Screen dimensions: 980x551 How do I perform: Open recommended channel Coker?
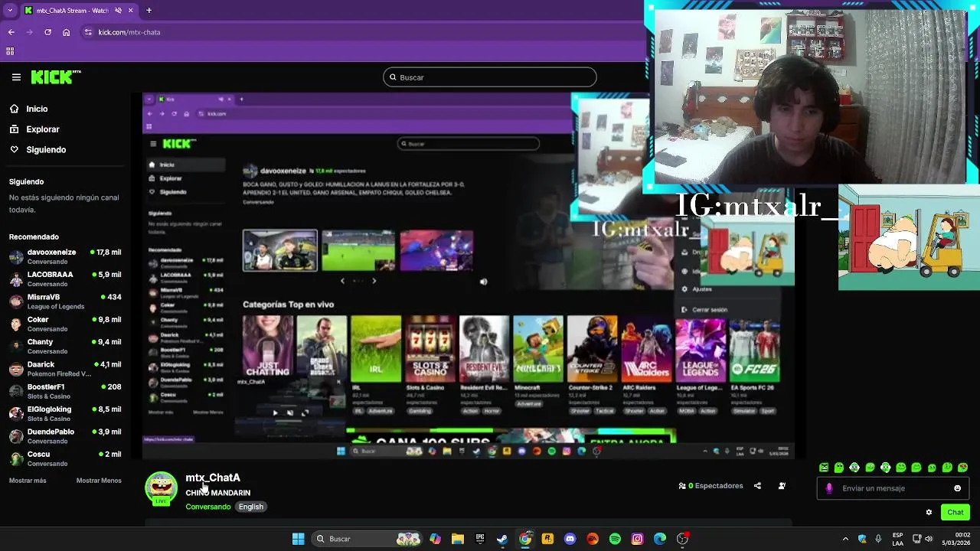click(x=65, y=324)
